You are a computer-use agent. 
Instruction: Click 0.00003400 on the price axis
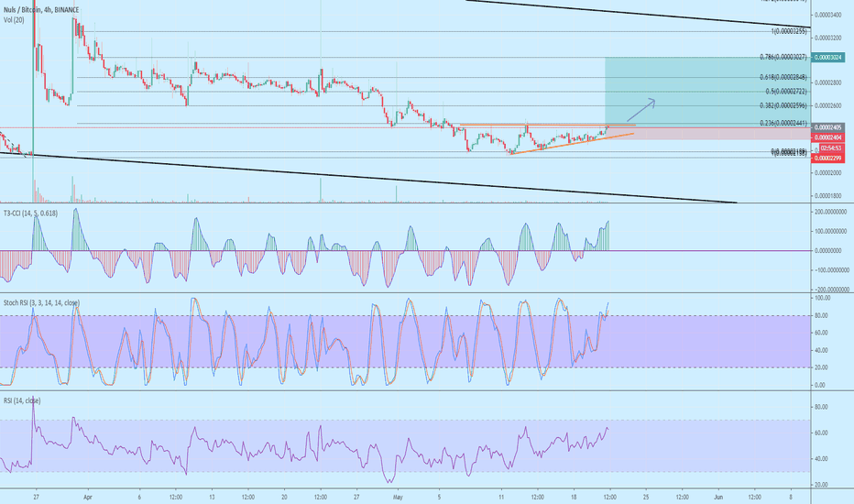827,16
